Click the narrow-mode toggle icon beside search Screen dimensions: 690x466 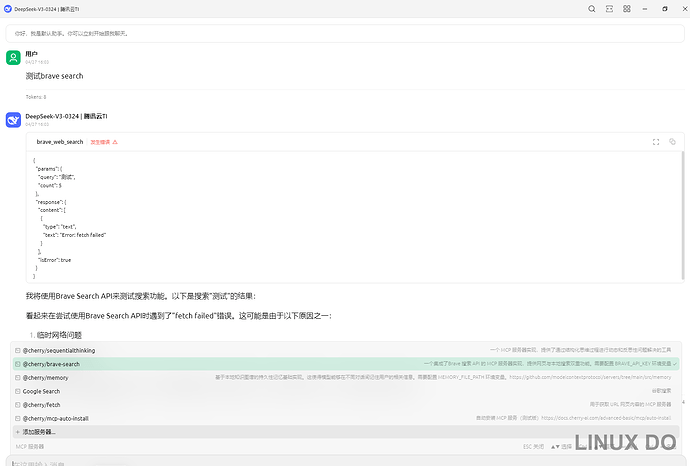pyautogui.click(x=609, y=9)
